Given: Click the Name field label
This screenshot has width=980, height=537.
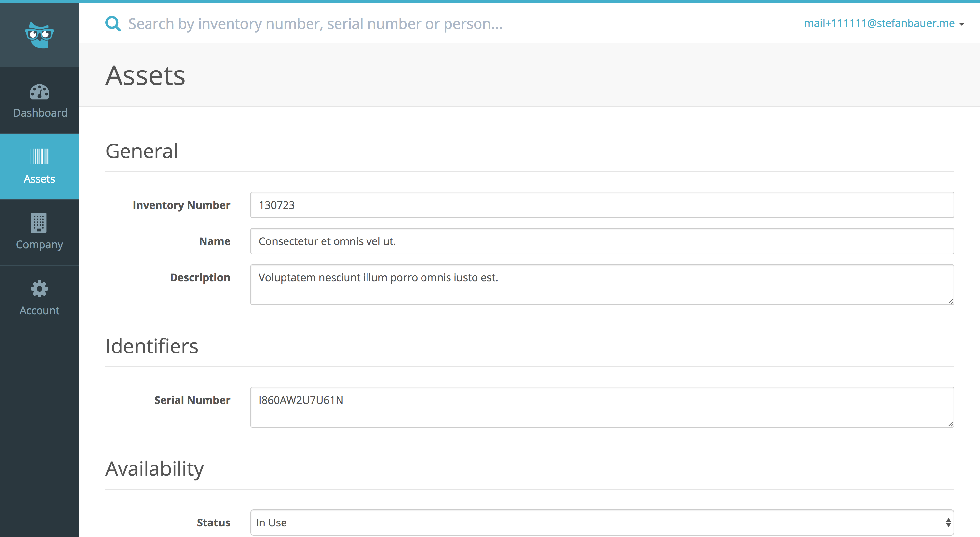Looking at the screenshot, I should (x=215, y=241).
